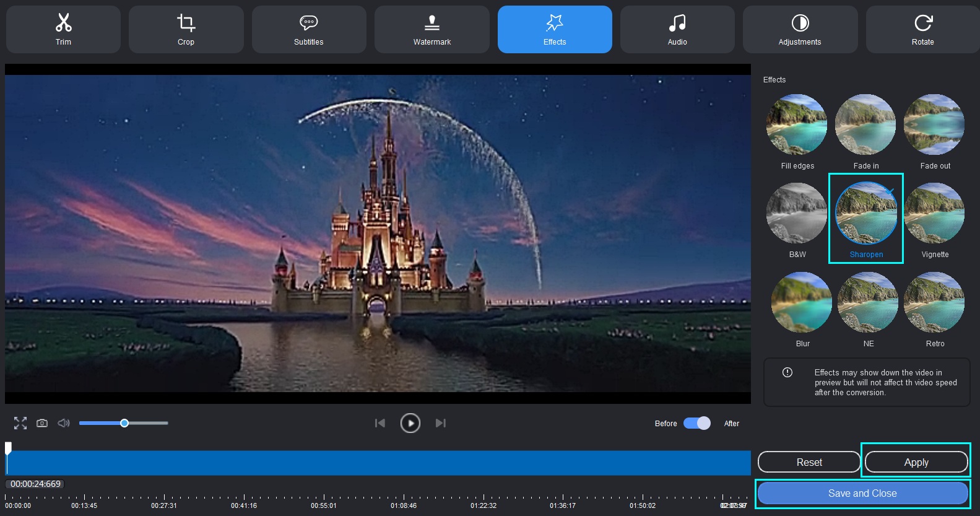The image size is (980, 516).
Task: Apply the Fill edges effect
Action: point(797,125)
